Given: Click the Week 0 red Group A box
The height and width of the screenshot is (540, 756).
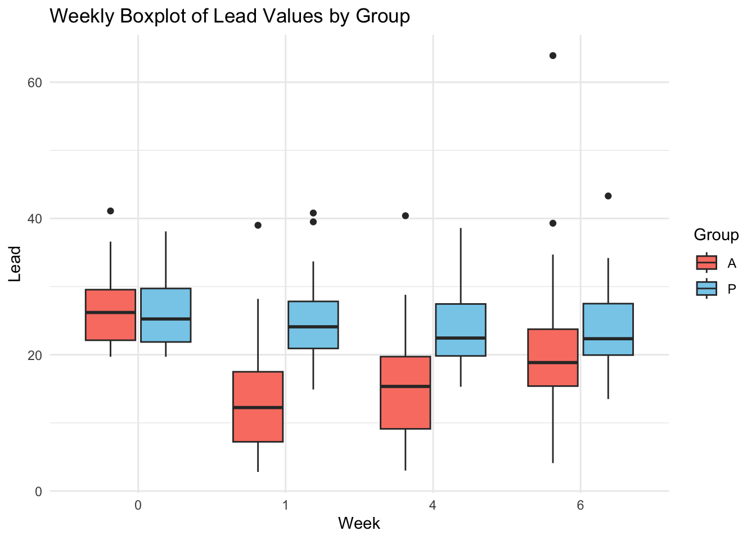Looking at the screenshot, I should pyautogui.click(x=110, y=315).
